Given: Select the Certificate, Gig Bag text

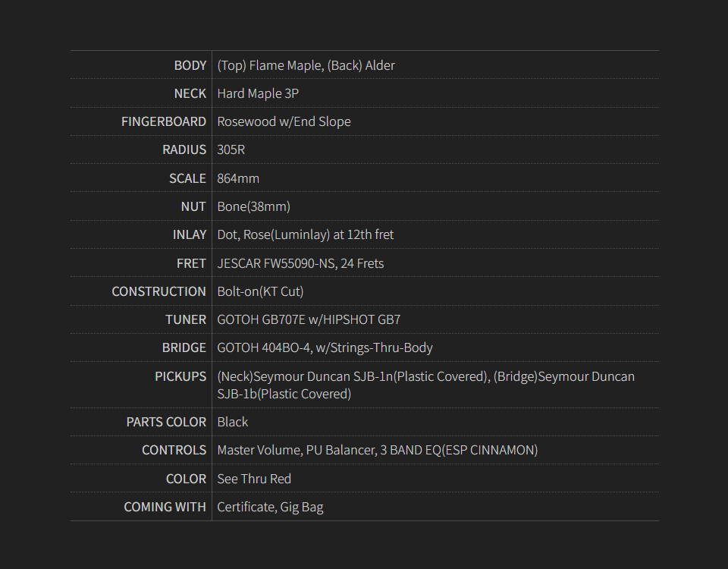Looking at the screenshot, I should 270,507.
